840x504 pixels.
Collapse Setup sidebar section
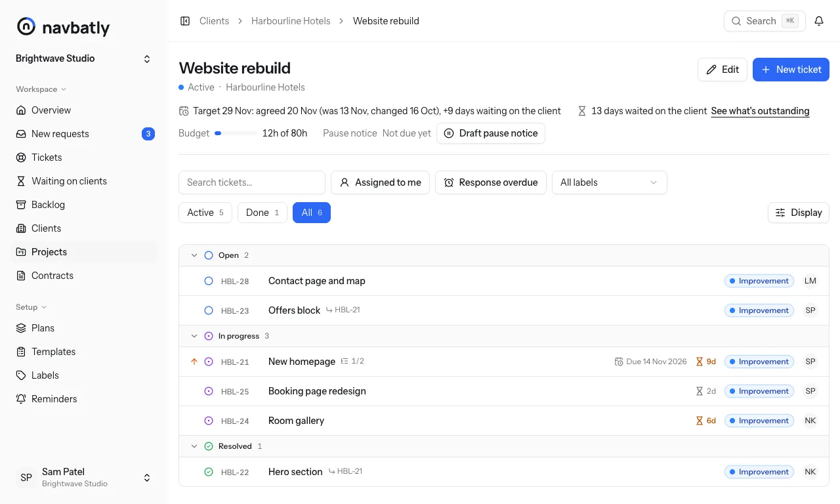pyautogui.click(x=31, y=307)
